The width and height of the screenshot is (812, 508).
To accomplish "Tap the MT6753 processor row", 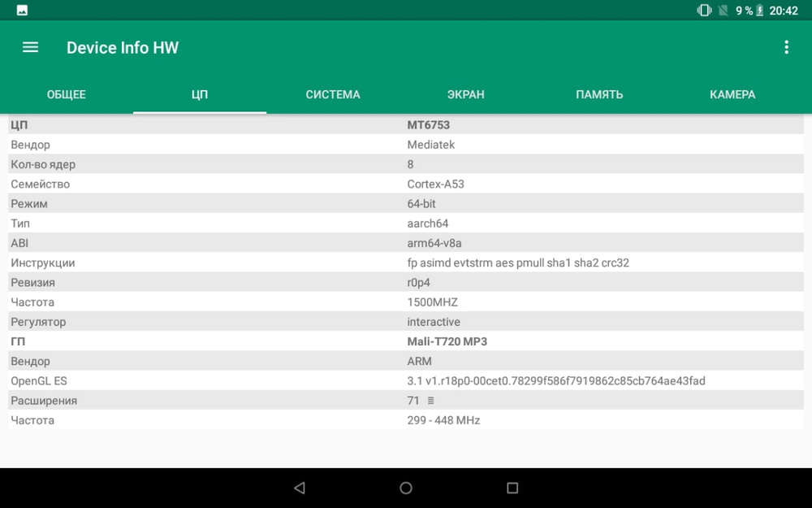I will [x=406, y=125].
